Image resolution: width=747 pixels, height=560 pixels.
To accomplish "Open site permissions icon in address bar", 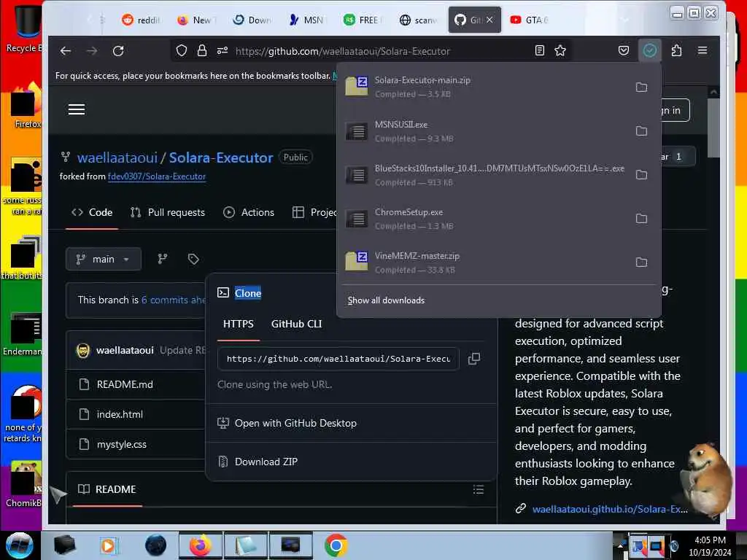I will tap(222, 50).
